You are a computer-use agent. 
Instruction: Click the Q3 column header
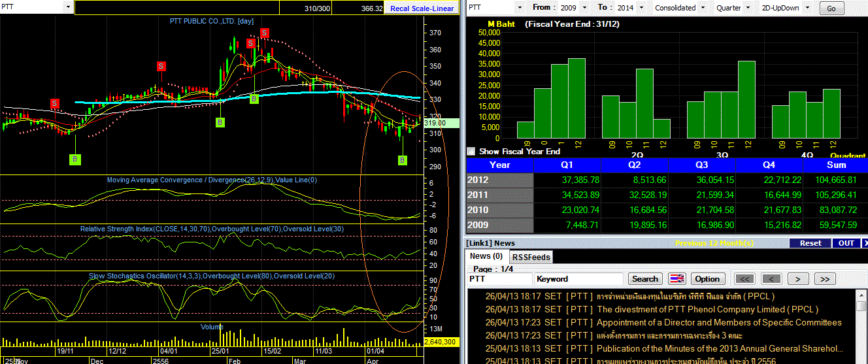[703, 165]
